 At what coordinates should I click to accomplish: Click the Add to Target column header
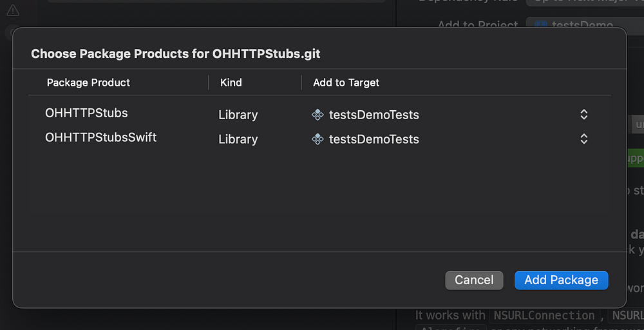click(x=346, y=82)
